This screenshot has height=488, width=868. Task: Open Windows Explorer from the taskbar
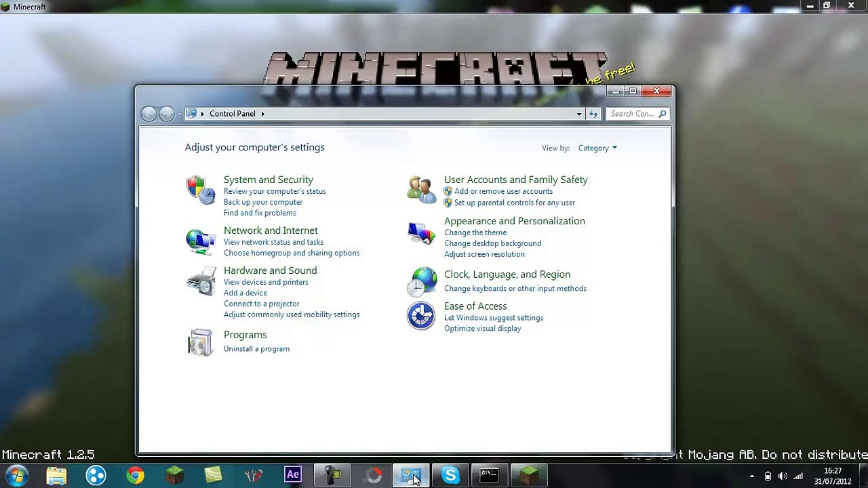point(56,475)
